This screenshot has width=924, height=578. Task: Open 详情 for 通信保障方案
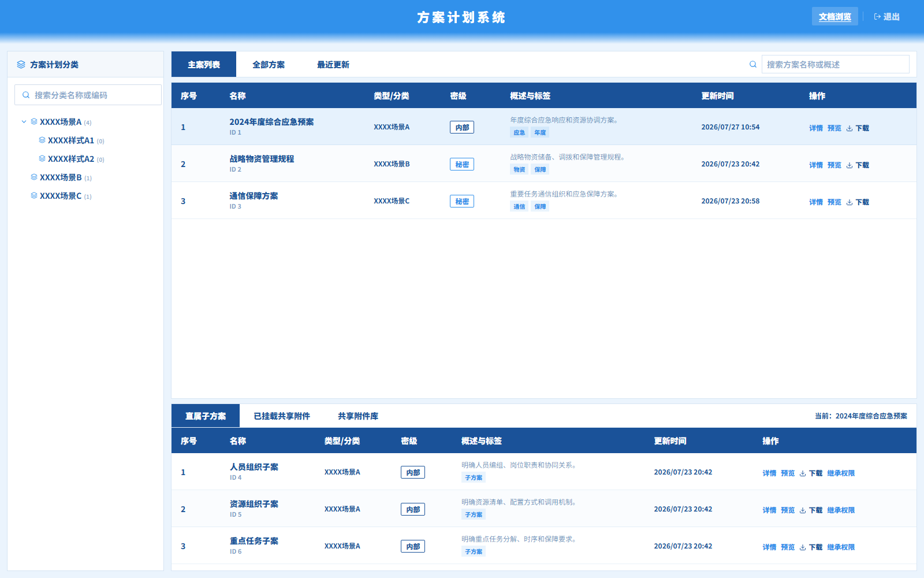(816, 202)
